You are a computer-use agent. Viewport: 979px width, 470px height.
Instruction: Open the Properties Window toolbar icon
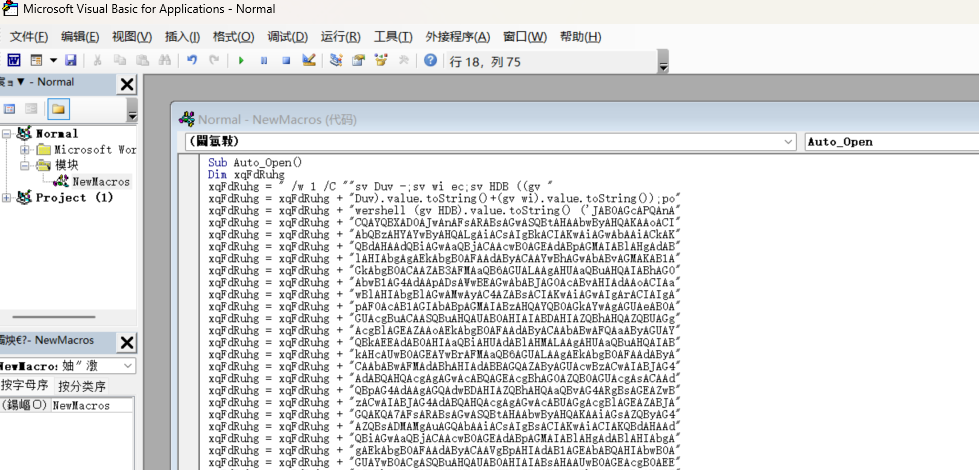(358, 61)
